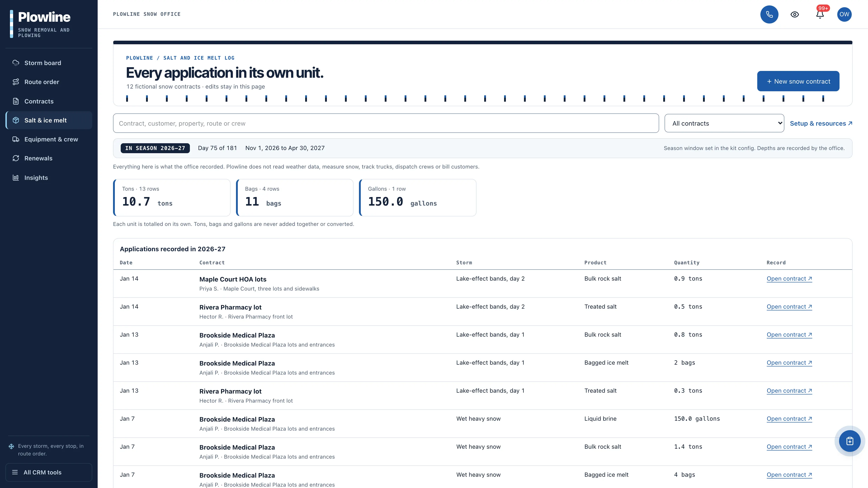Viewport: 868px width, 488px height.
Task: Click the All CRM tools button
Action: (x=49, y=472)
